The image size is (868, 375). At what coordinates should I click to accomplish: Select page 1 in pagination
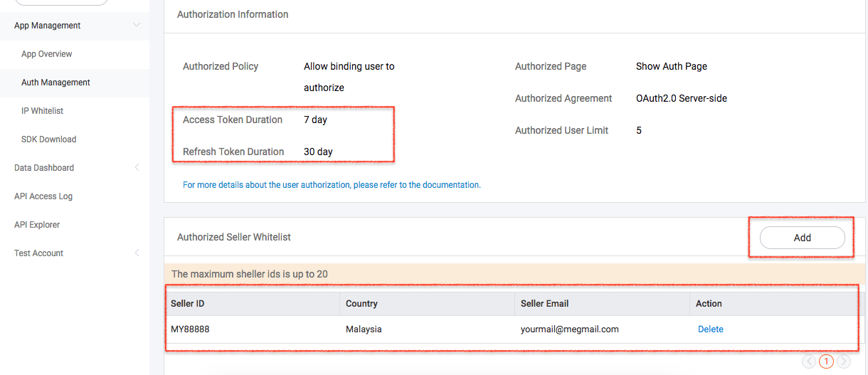coord(826,361)
